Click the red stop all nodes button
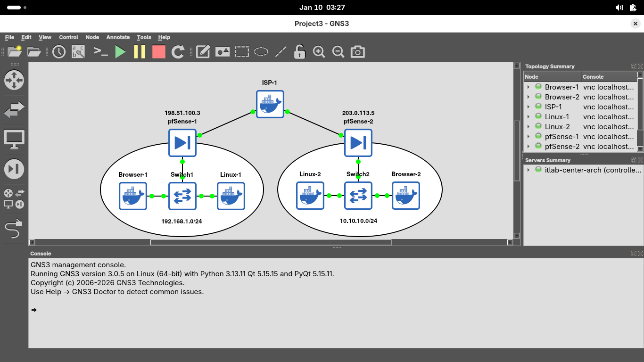 tap(159, 52)
